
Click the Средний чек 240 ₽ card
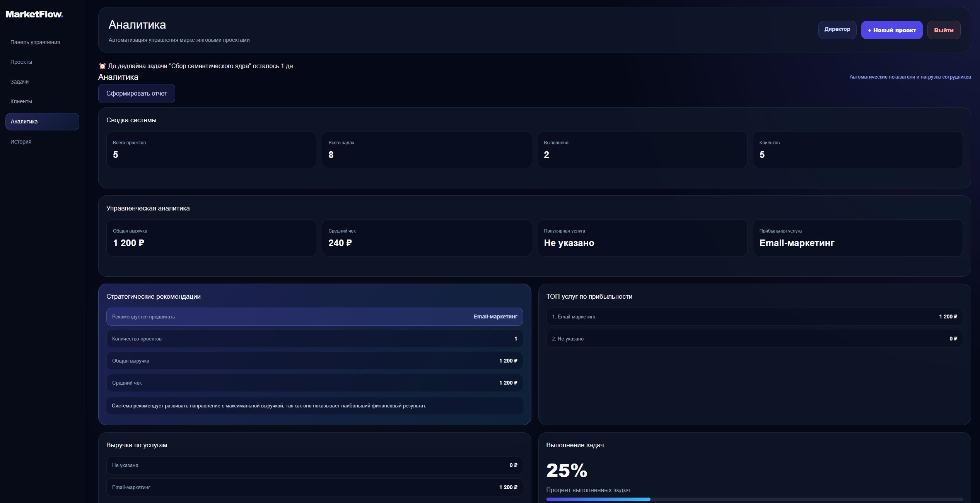(427, 238)
